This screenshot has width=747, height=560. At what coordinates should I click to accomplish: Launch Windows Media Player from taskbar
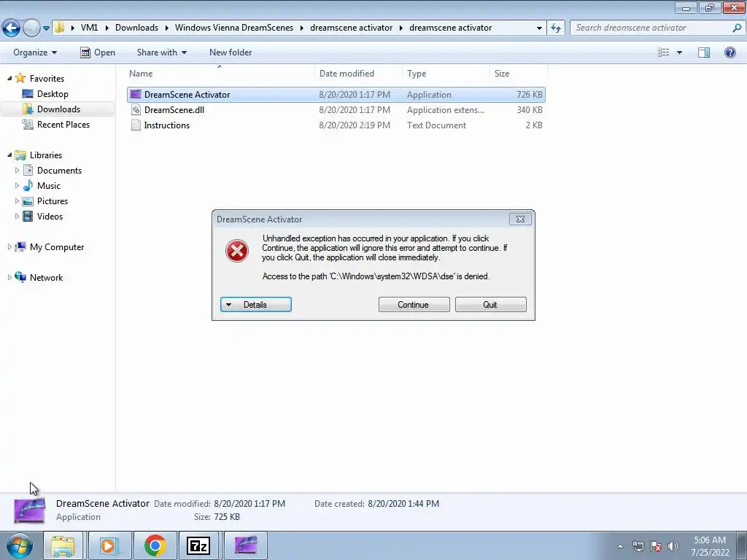(109, 545)
